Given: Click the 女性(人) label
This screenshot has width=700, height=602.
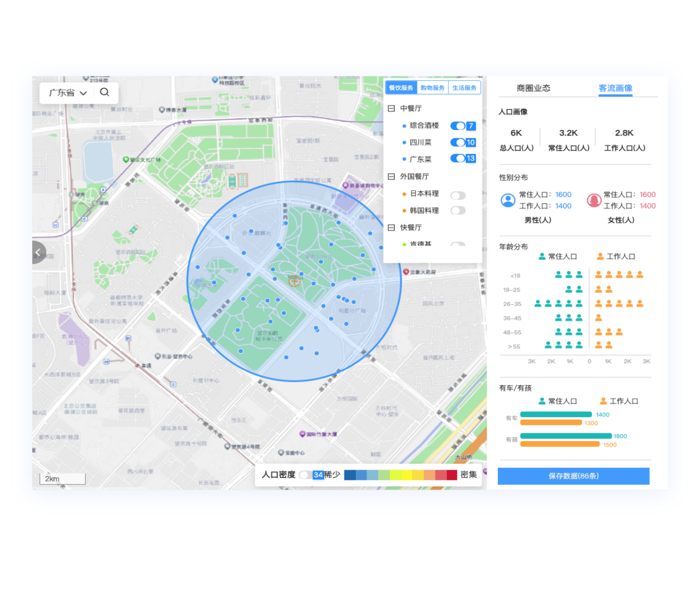Looking at the screenshot, I should pyautogui.click(x=621, y=220).
